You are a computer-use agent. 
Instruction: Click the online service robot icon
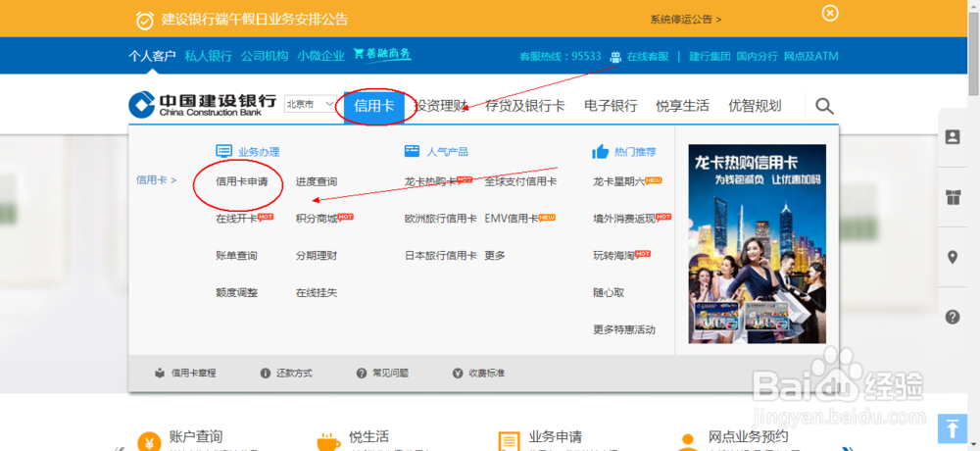pos(616,56)
